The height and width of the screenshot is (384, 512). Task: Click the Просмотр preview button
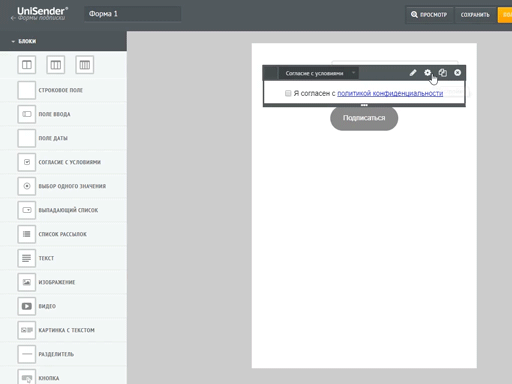coord(429,15)
